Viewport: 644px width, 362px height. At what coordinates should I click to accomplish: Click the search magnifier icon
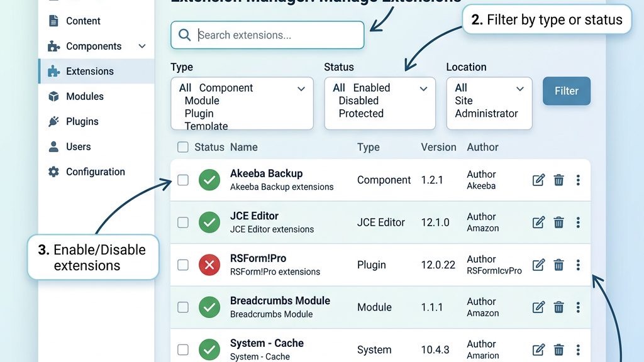click(x=184, y=35)
